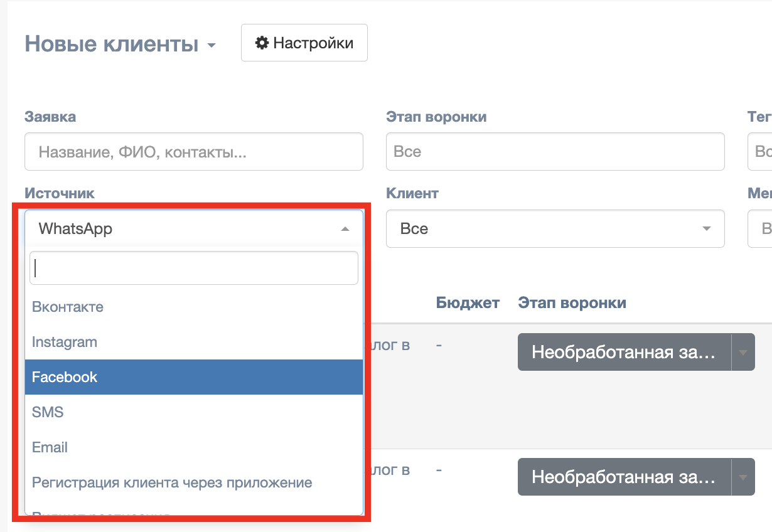The height and width of the screenshot is (532, 772).
Task: Focus the dropdown search text box
Action: [194, 268]
